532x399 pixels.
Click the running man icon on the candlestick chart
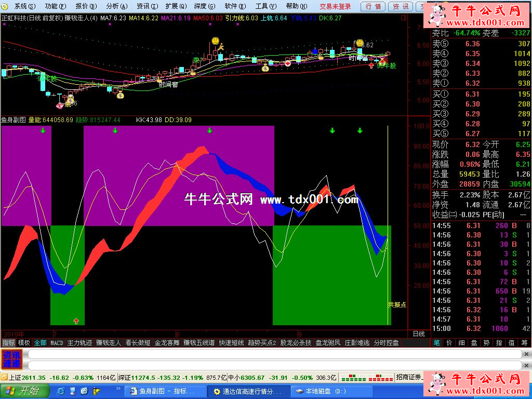point(220,47)
